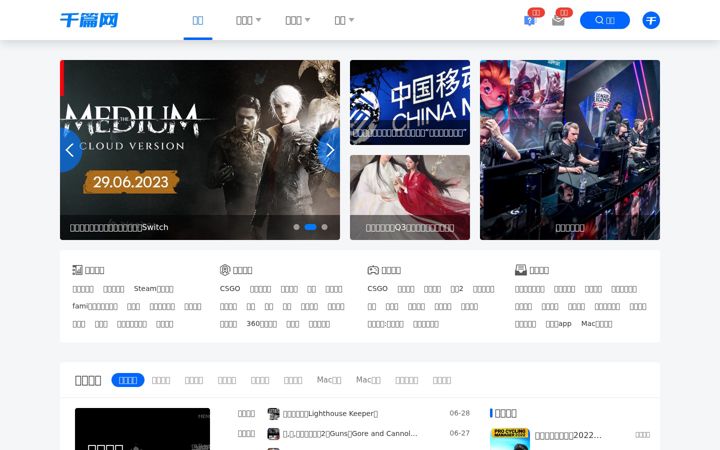Select the first of the two Mac-prefixed tabs
The height and width of the screenshot is (450, 720).
point(329,380)
